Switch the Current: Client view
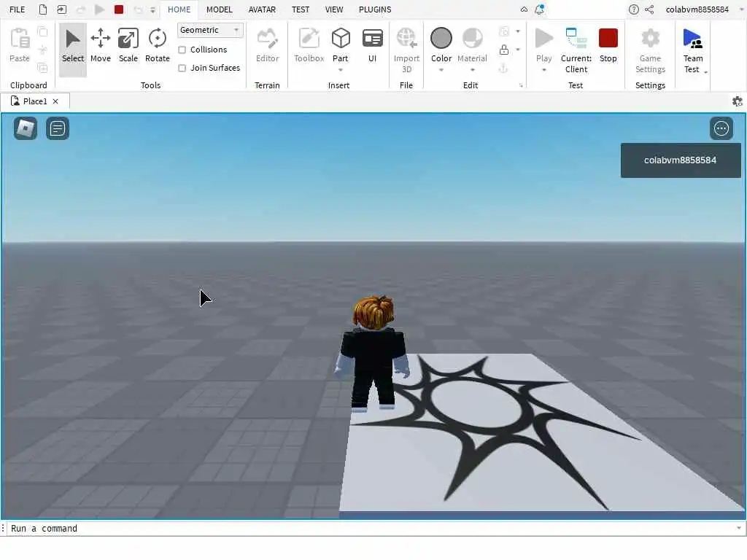Screen dimensions: 747x560 (576, 50)
